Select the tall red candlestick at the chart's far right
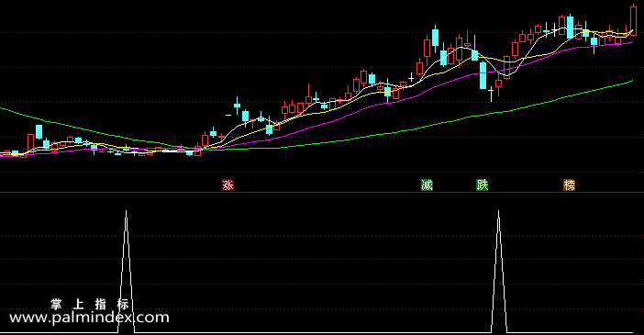 point(633,19)
